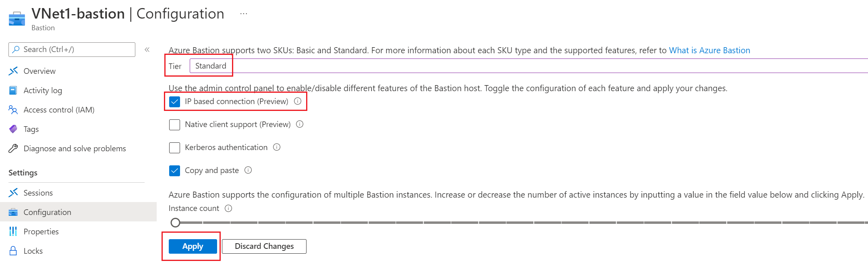
Task: Enable Native client support checkbox
Action: pos(175,125)
